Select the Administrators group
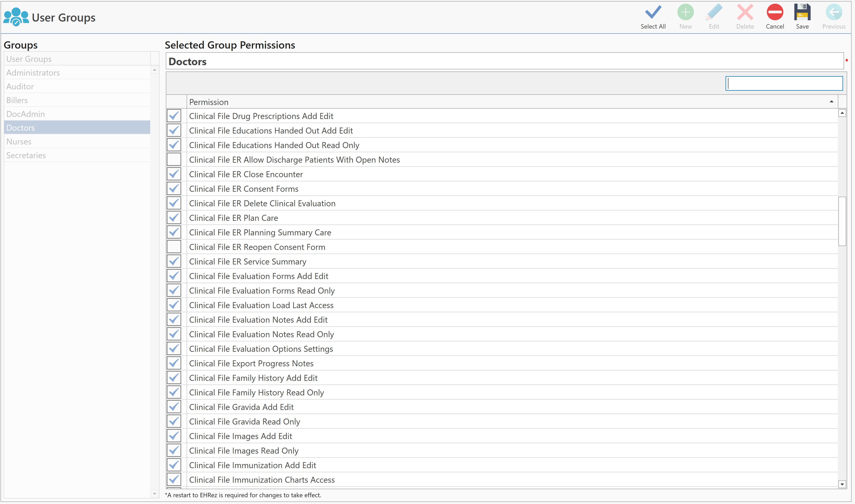Screen dimensions: 855x504 pyautogui.click(x=33, y=73)
